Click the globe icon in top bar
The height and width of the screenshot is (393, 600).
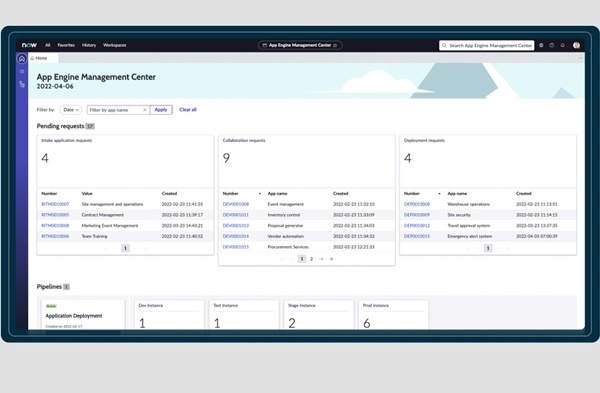point(541,45)
